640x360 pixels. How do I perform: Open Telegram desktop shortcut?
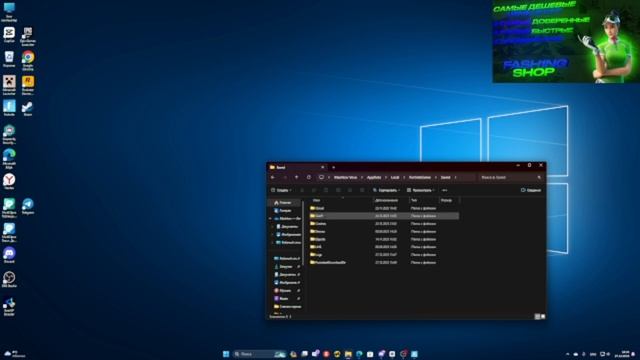[x=28, y=206]
